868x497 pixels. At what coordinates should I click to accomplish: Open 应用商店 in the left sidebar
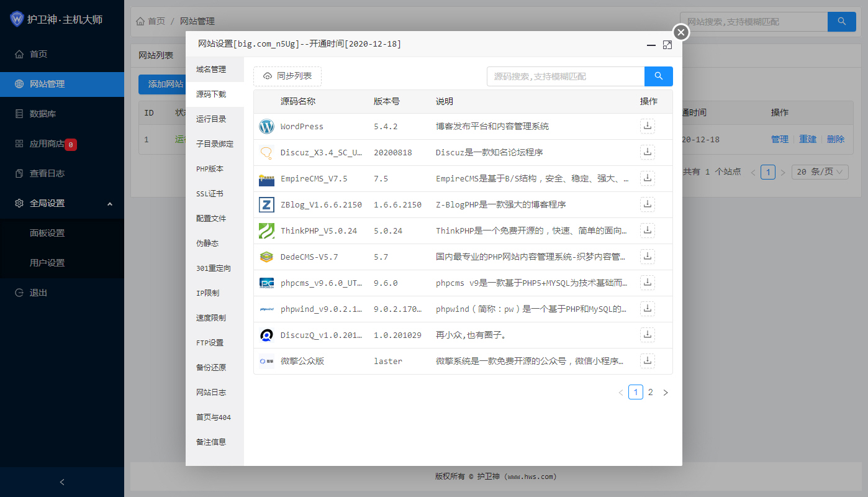62,144
